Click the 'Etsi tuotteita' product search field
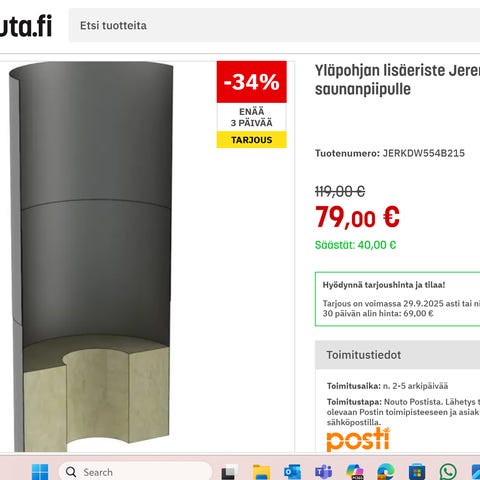Screen dimensions: 480x480 pyautogui.click(x=274, y=25)
